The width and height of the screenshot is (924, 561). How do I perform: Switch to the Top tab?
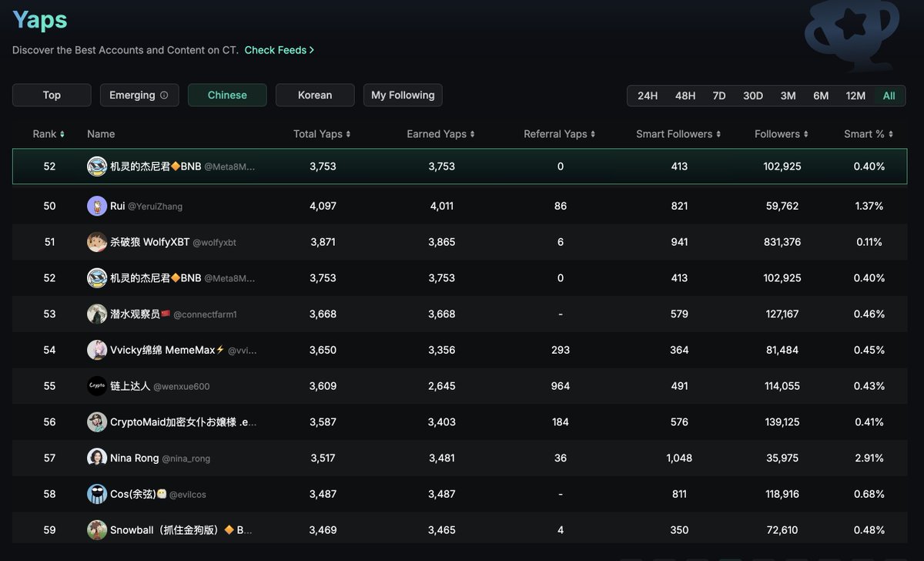[52, 96]
